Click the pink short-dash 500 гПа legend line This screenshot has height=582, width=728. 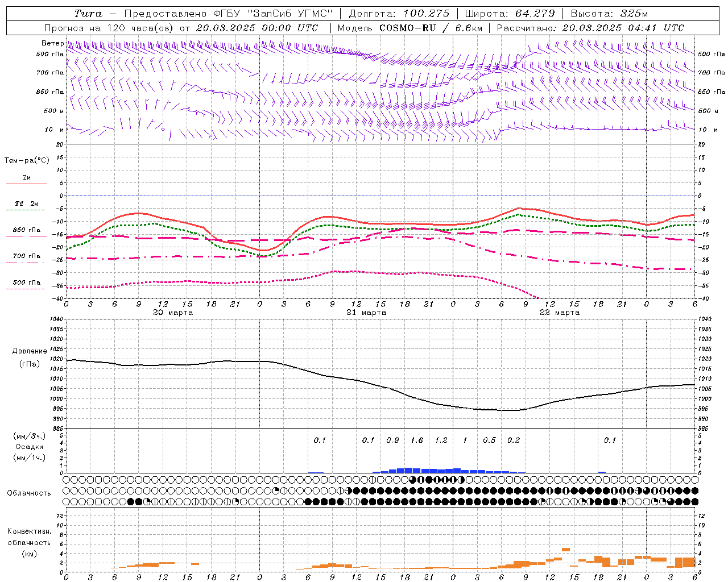tap(26, 289)
